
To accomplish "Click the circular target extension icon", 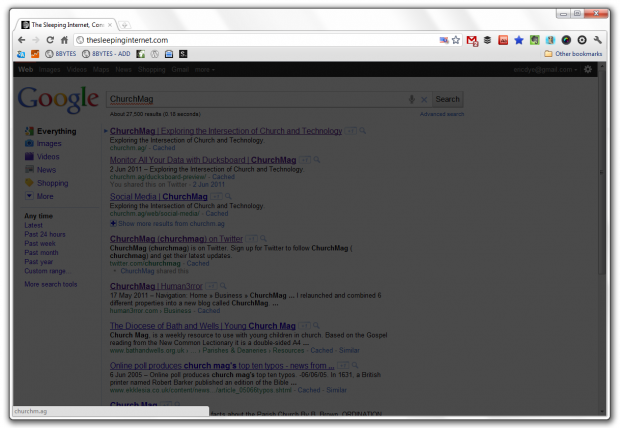I will (x=582, y=40).
